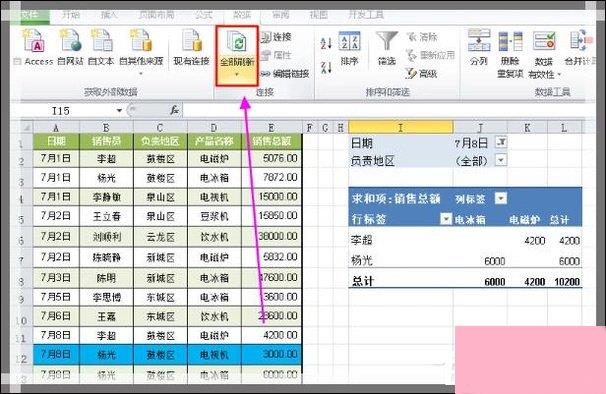Click 编辑链接 (Edit Links) in ribbon
The image size is (606, 394).
(x=285, y=73)
